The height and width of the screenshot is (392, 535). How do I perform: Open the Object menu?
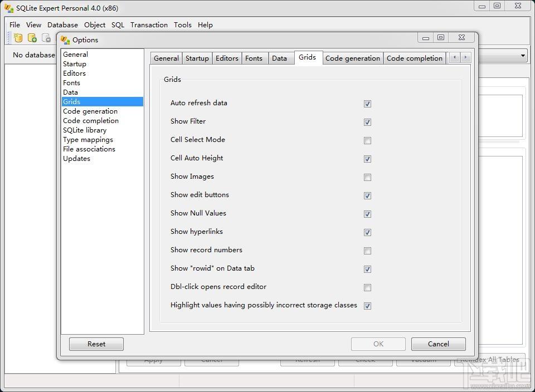[x=95, y=25]
